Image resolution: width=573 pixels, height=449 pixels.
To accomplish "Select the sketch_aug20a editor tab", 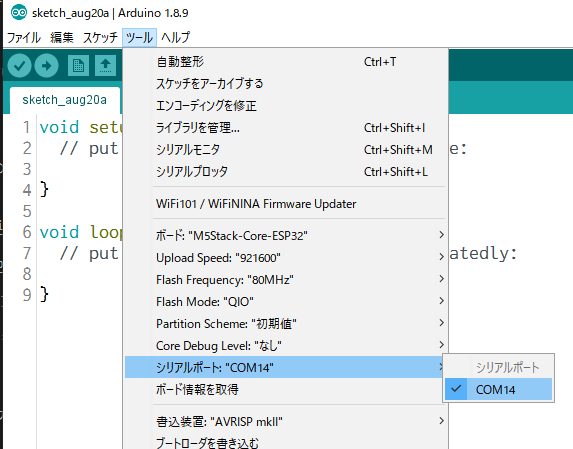I will point(65,100).
